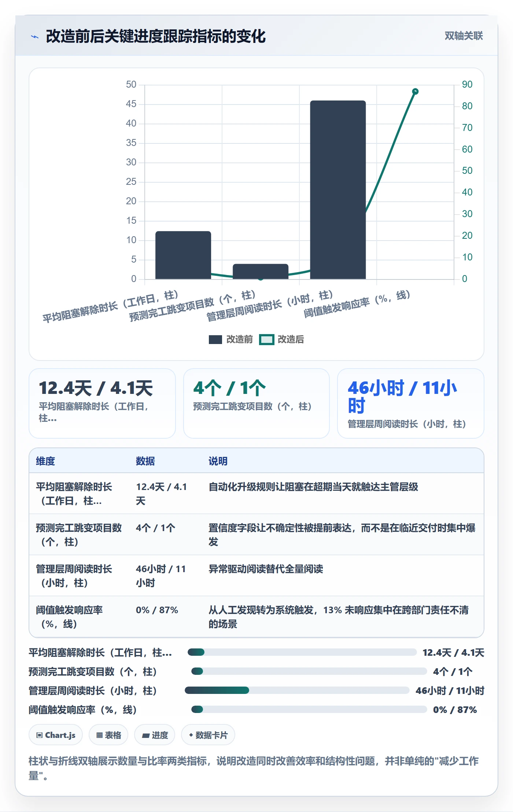Click the 双轴关联 label in header
This screenshot has width=513, height=812.
point(464,36)
